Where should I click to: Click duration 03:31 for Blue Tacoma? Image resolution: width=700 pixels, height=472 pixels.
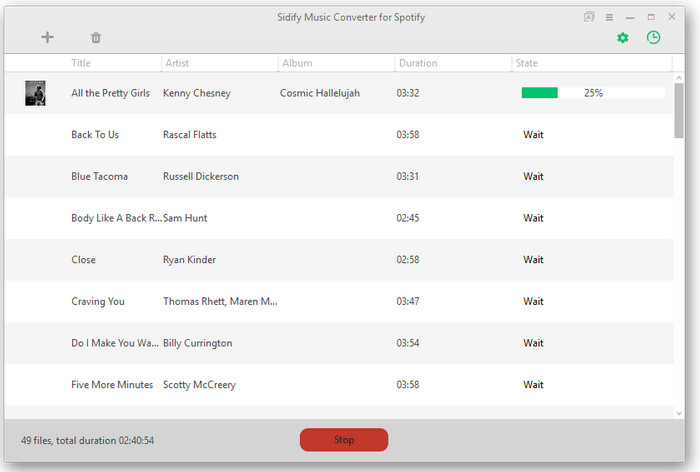click(408, 176)
